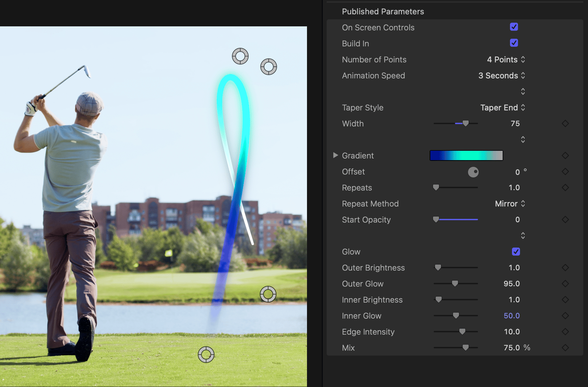
Task: Select the control point over the pond's far bank
Action: pyautogui.click(x=268, y=294)
